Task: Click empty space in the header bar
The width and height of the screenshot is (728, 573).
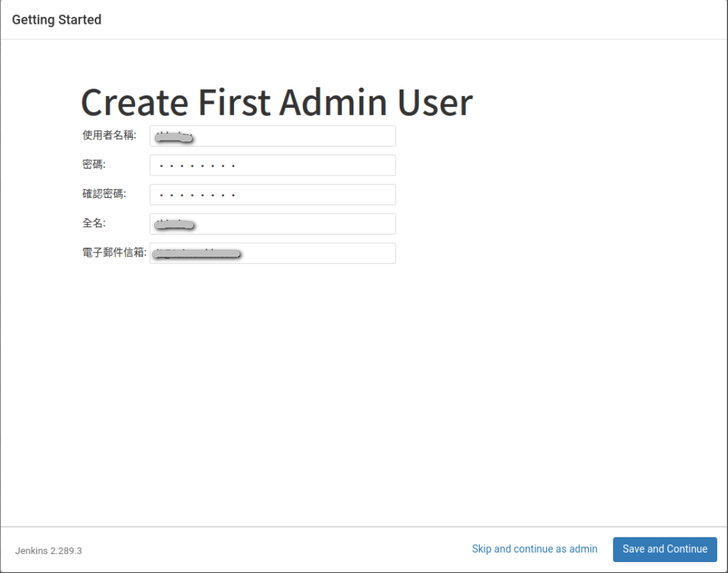Action: [409, 20]
